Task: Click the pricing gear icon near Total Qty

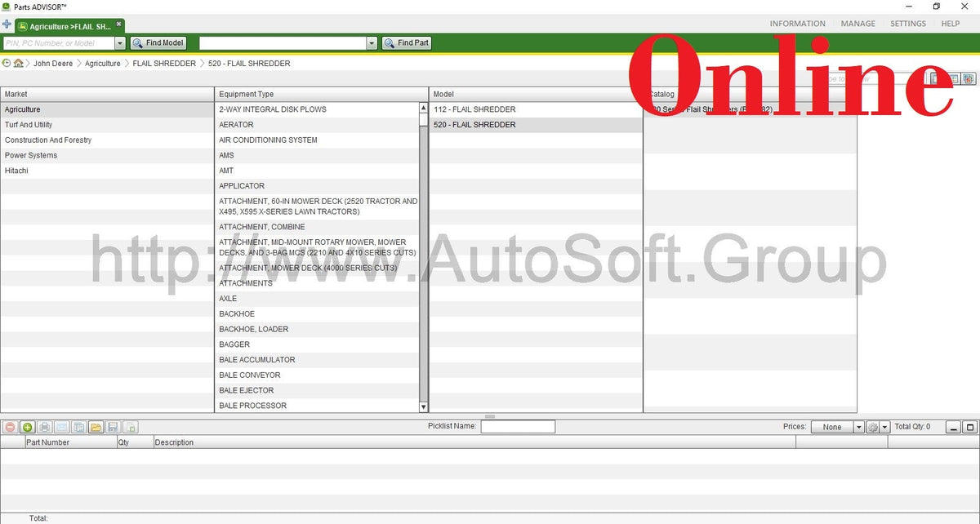Action: (872, 426)
